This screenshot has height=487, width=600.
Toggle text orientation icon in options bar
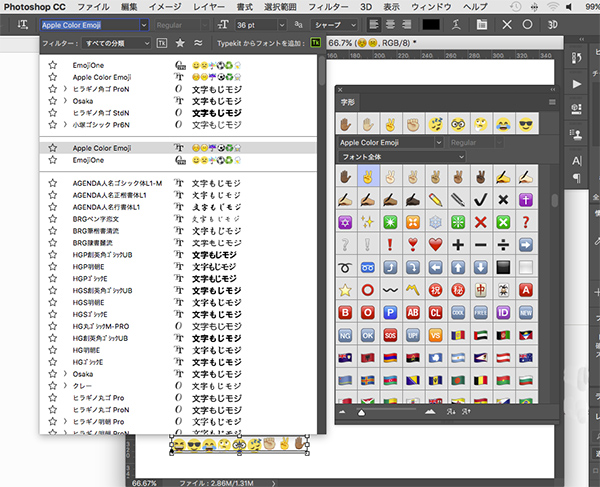pyautogui.click(x=23, y=25)
